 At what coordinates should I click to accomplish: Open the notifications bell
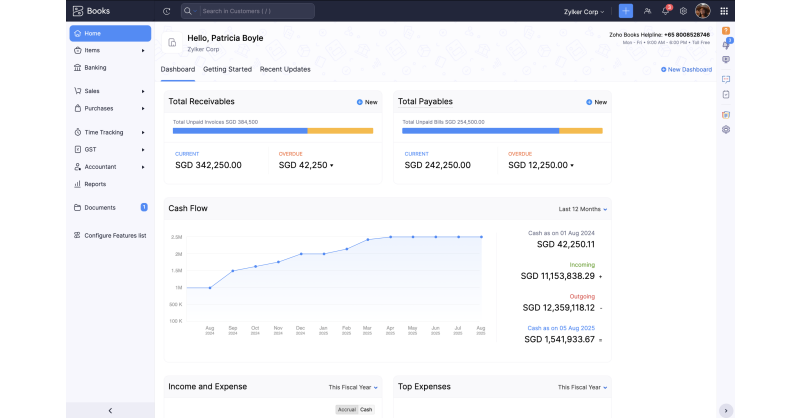click(x=665, y=11)
